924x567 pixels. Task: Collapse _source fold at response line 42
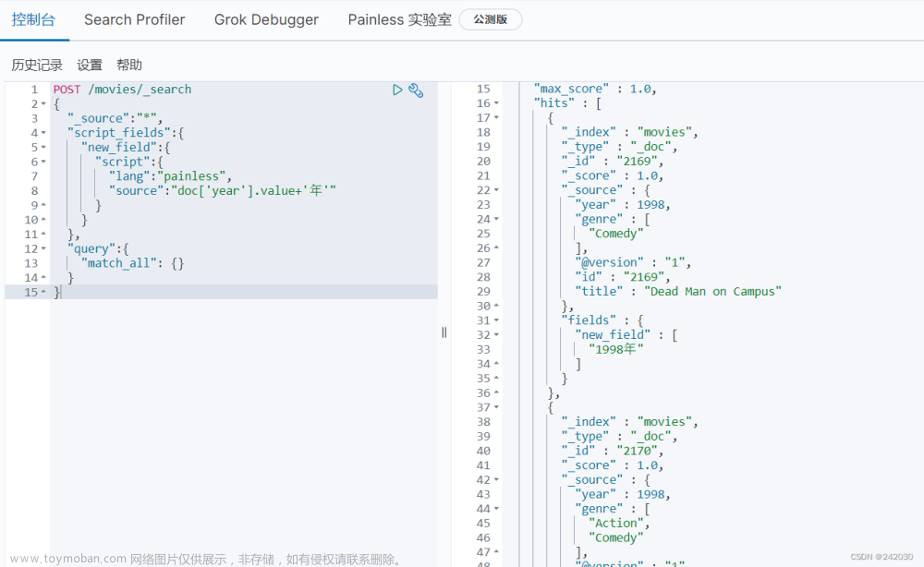pos(496,480)
